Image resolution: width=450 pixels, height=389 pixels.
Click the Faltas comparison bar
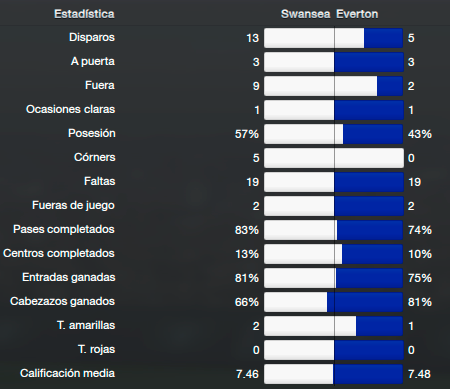click(334, 182)
